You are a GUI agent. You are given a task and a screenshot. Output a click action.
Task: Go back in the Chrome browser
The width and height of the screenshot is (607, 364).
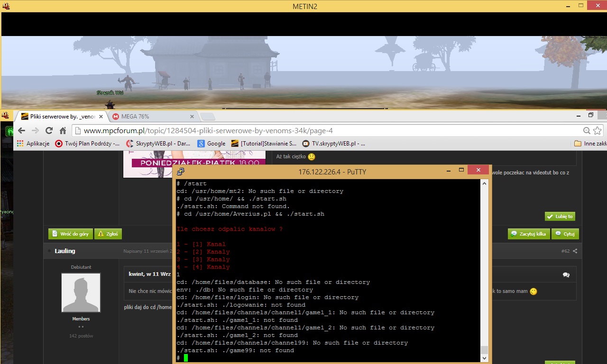pos(21,131)
